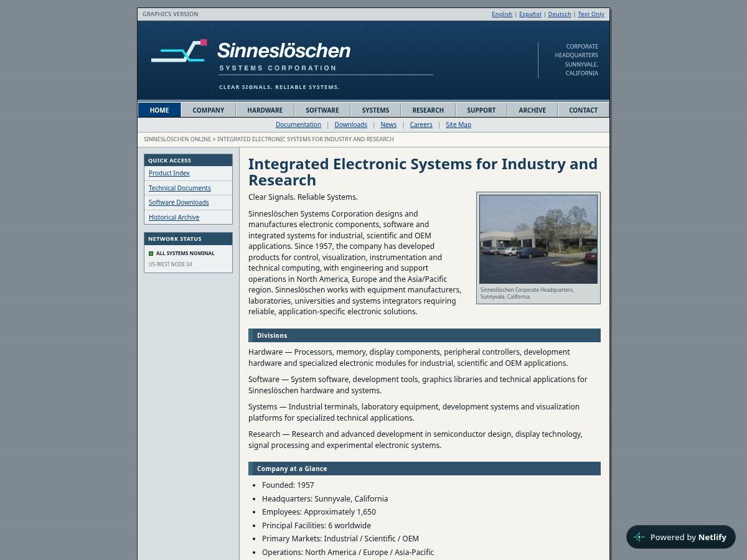747x560 pixels.
Task: Click the photo caption about Corporate Headquarters
Action: pos(527,293)
